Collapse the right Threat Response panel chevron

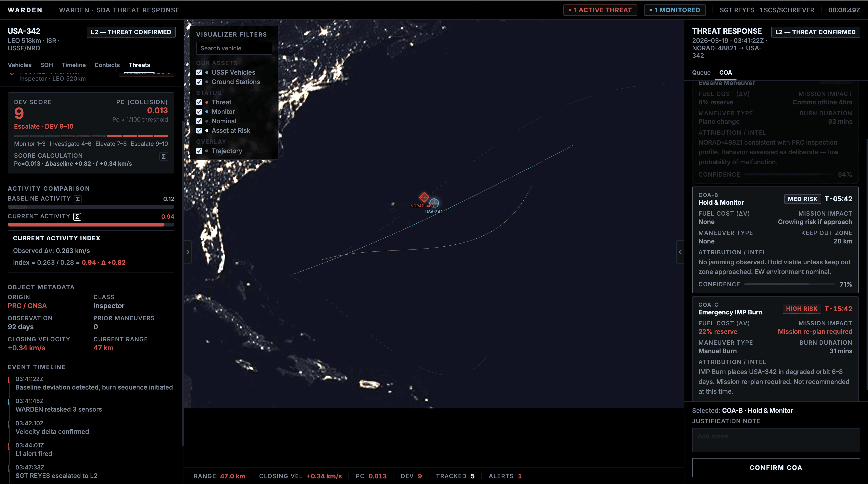[x=680, y=252]
